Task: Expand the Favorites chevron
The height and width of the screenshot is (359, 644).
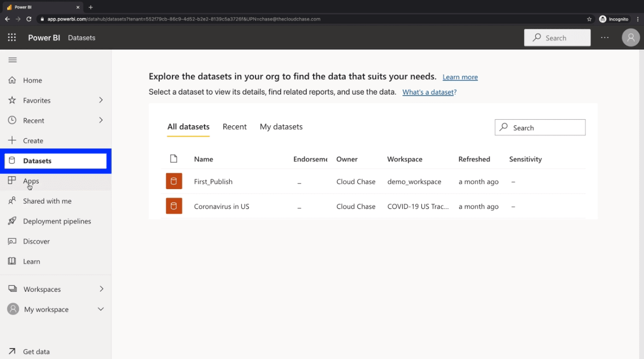Action: click(101, 100)
